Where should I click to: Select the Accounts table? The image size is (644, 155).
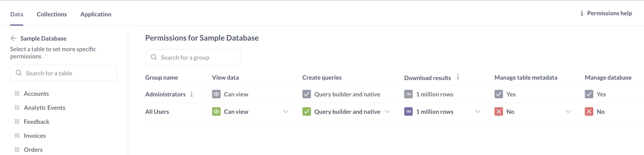[36, 93]
